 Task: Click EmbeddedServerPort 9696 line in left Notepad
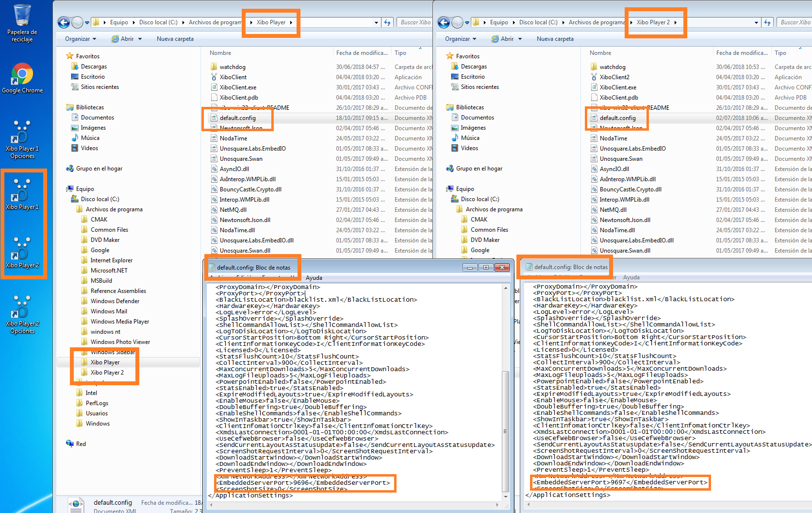point(303,483)
